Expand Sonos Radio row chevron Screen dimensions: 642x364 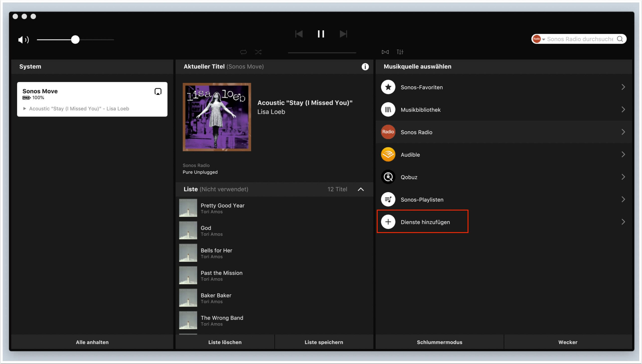623,132
